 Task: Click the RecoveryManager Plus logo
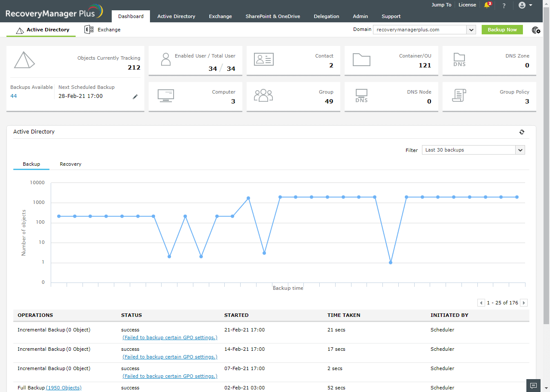click(x=54, y=12)
